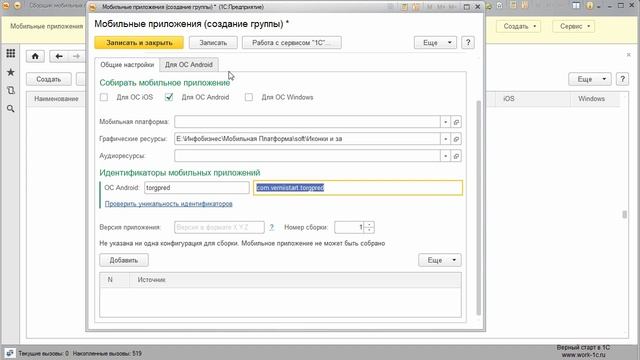Click the Графические ресурсы path field
Image resolution: width=640 pixels, height=360 pixels.
307,139
